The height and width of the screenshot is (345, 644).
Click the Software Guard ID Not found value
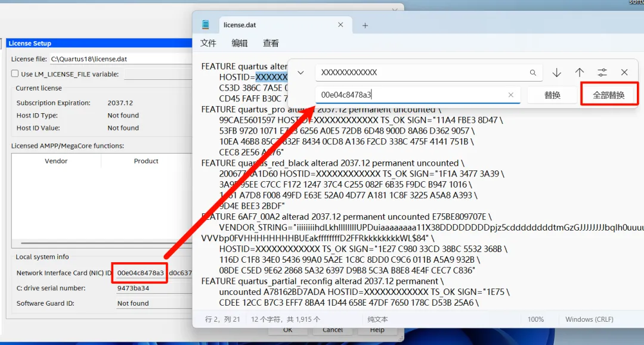coord(133,303)
